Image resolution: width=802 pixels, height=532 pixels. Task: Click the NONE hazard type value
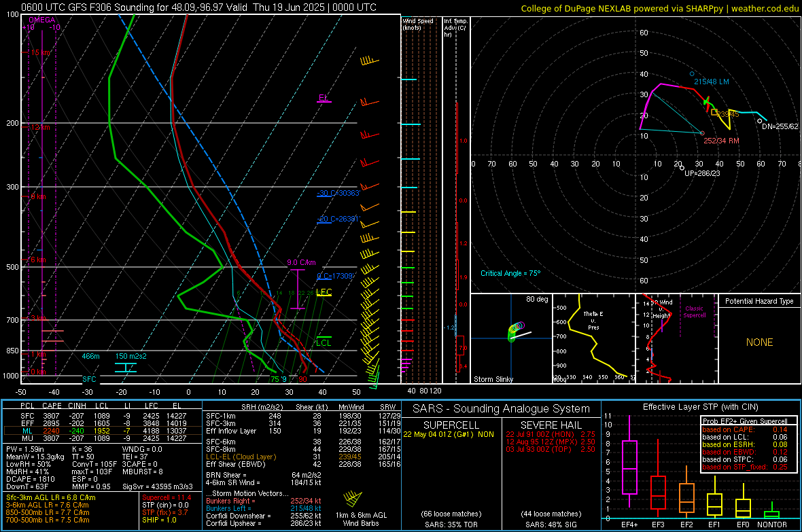pyautogui.click(x=760, y=342)
